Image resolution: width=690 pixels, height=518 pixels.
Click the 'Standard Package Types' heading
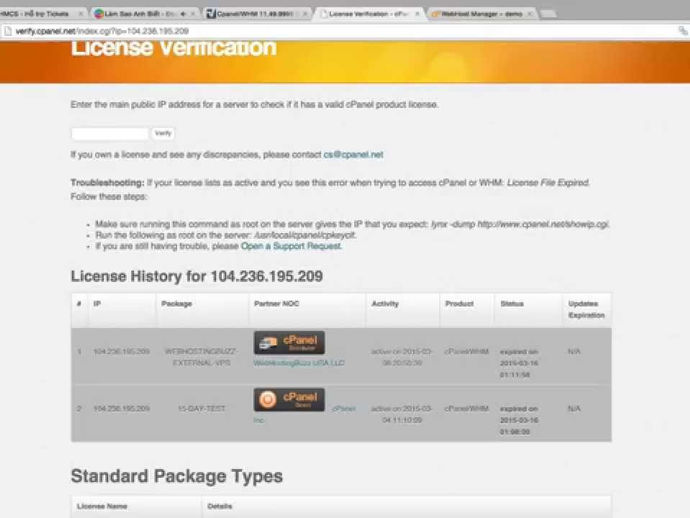176,476
